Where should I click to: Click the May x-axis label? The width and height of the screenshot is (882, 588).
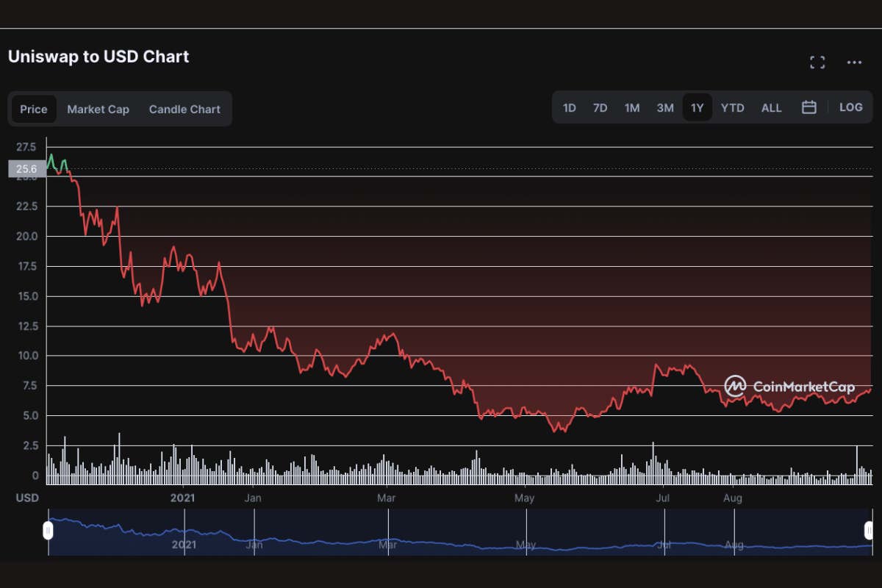tap(525, 498)
